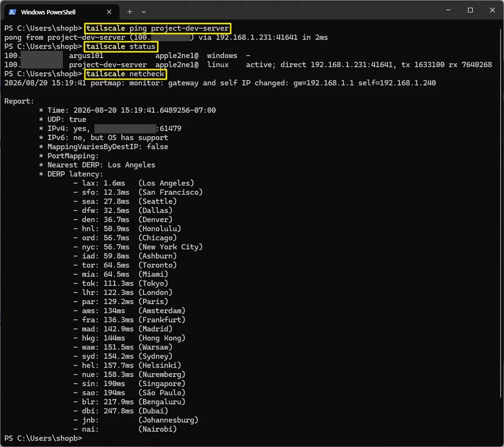Click the 'Report:' heading line

tap(19, 101)
